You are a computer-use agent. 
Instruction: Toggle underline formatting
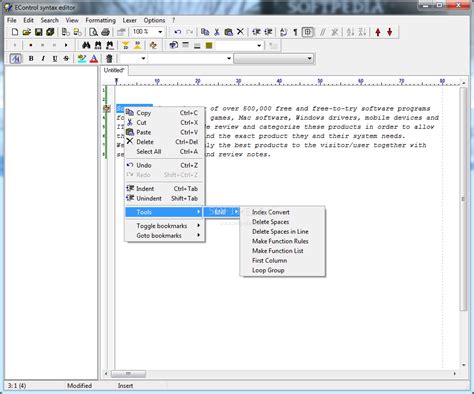[x=55, y=59]
